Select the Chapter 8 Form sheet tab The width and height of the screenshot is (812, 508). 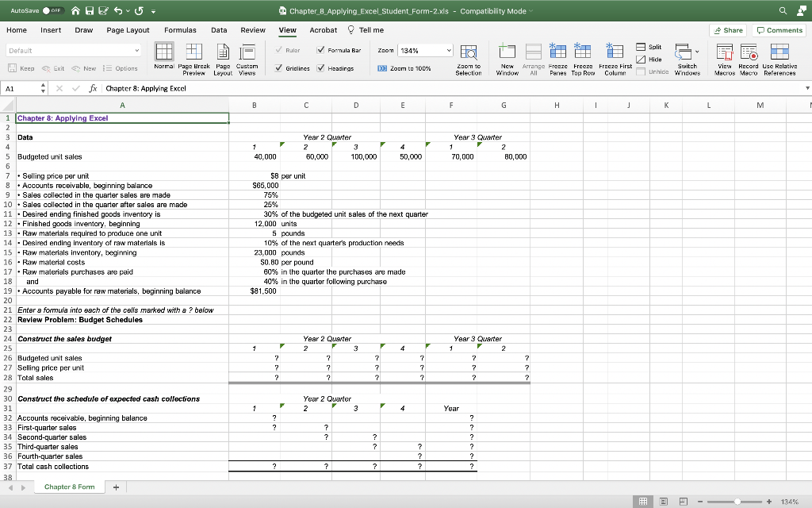[x=68, y=486]
